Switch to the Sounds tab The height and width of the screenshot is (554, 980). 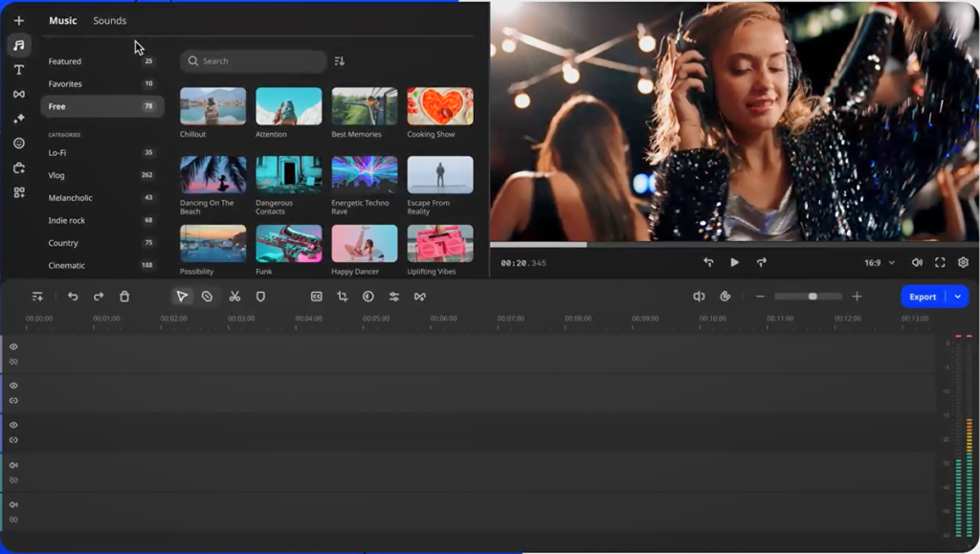[109, 19]
